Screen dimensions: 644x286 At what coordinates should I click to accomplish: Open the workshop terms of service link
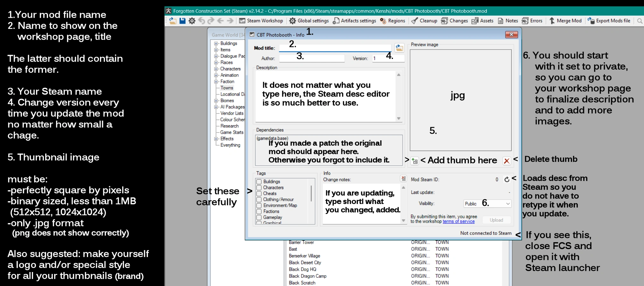458,221
